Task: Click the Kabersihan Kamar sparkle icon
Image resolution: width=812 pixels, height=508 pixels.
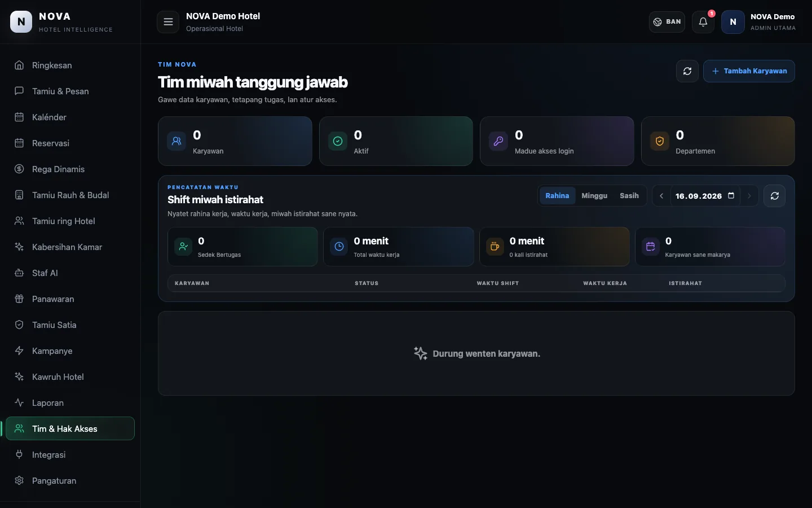Action: coord(19,247)
